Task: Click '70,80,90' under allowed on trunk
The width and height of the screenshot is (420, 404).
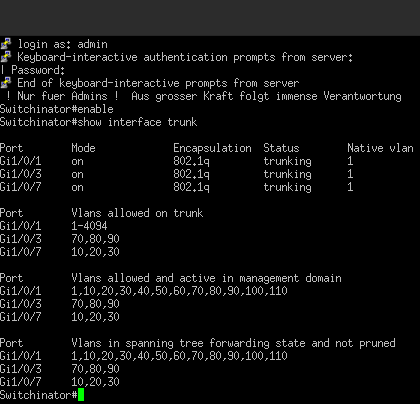Action: tap(95, 239)
